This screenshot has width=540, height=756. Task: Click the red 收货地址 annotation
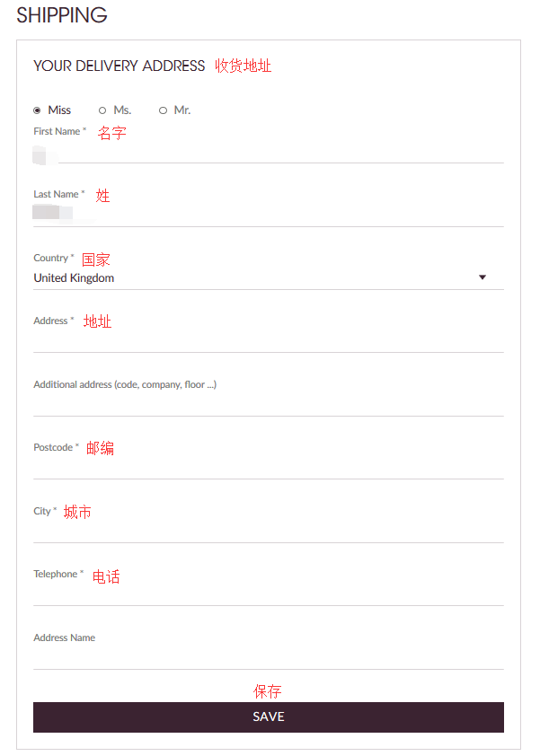pyautogui.click(x=243, y=66)
